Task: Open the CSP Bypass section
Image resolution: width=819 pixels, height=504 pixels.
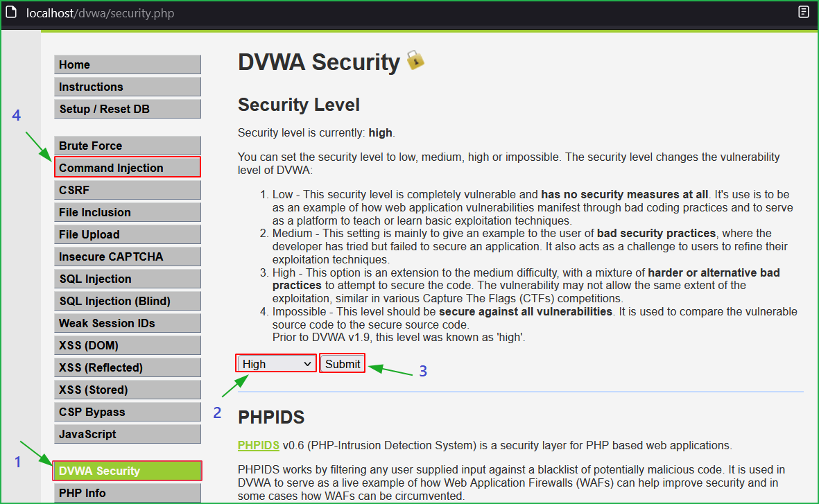Action: (x=127, y=411)
